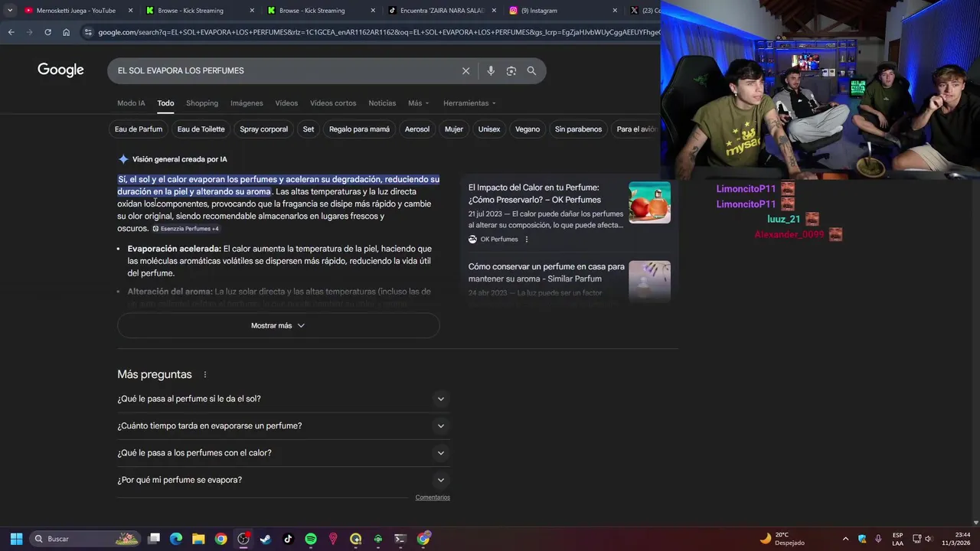Show hidden system tray icons chevron
Screen dimensions: 980x551
click(845, 539)
